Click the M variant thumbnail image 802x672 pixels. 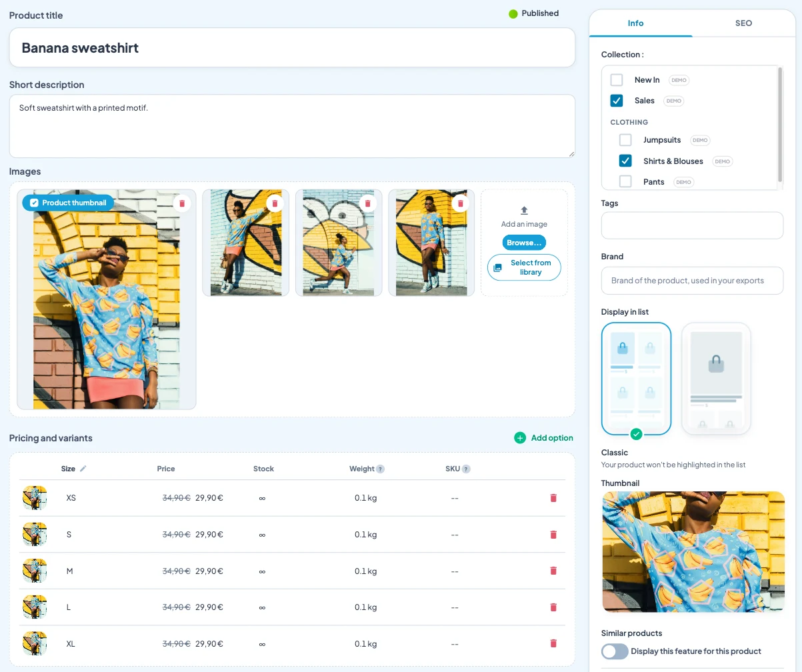click(x=35, y=571)
